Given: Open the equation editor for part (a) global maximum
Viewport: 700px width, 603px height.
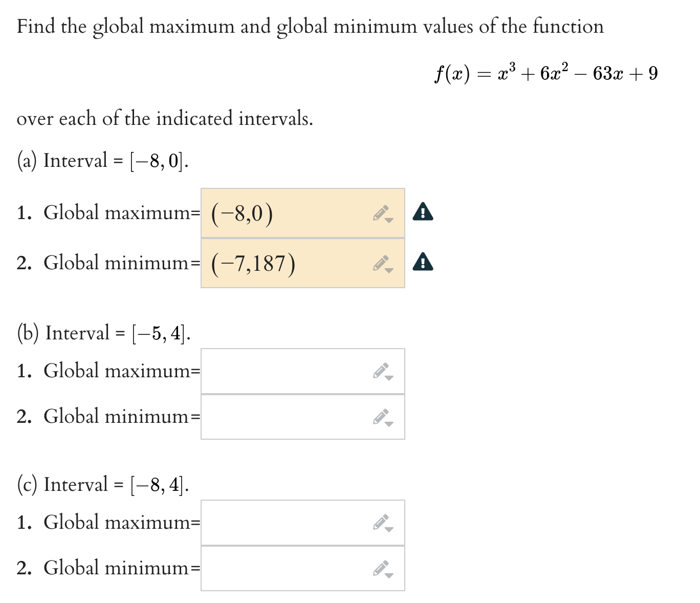Looking at the screenshot, I should (380, 212).
